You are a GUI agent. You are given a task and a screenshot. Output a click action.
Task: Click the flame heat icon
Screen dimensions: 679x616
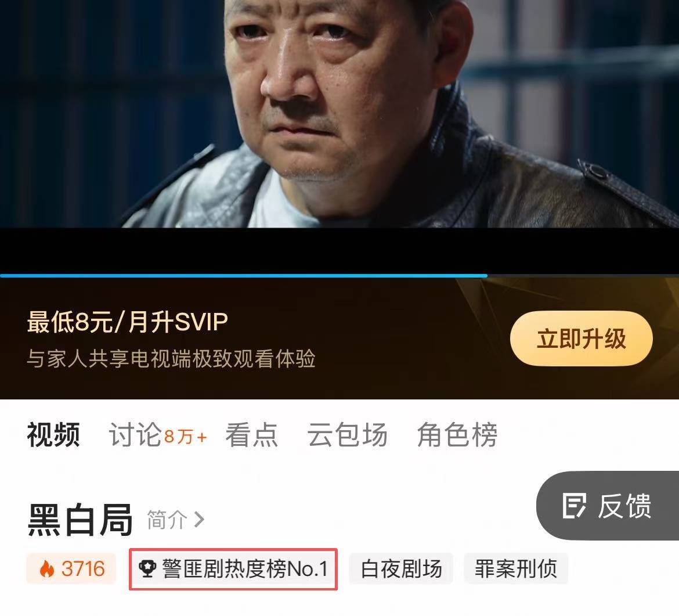(47, 569)
